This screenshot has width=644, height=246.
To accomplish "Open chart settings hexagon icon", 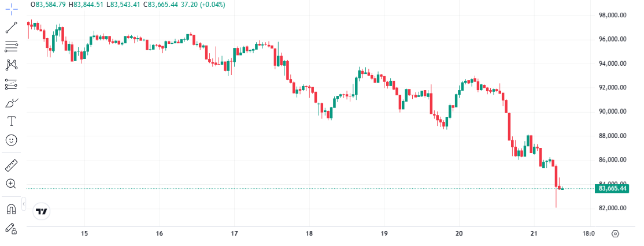I will point(615,233).
